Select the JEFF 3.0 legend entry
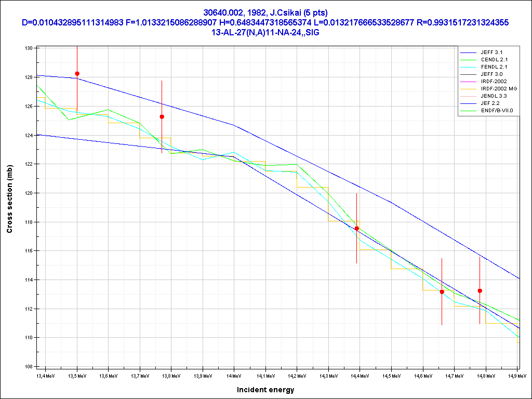 [491, 74]
